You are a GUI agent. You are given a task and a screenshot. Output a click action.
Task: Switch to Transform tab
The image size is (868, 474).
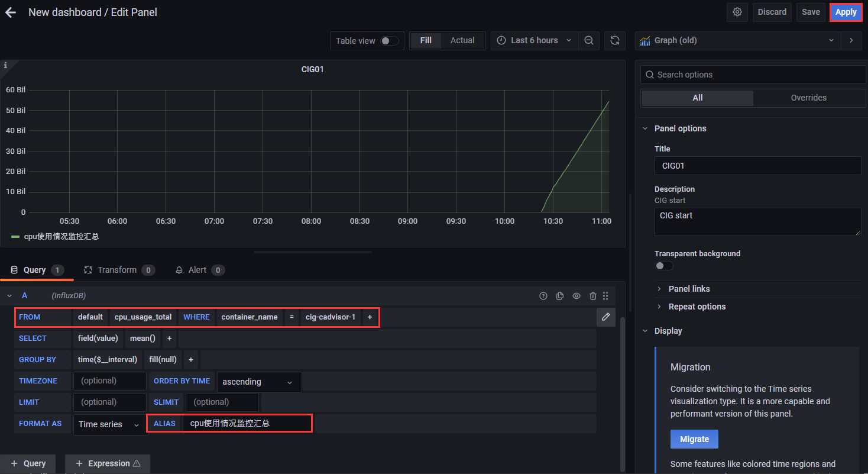pyautogui.click(x=119, y=270)
